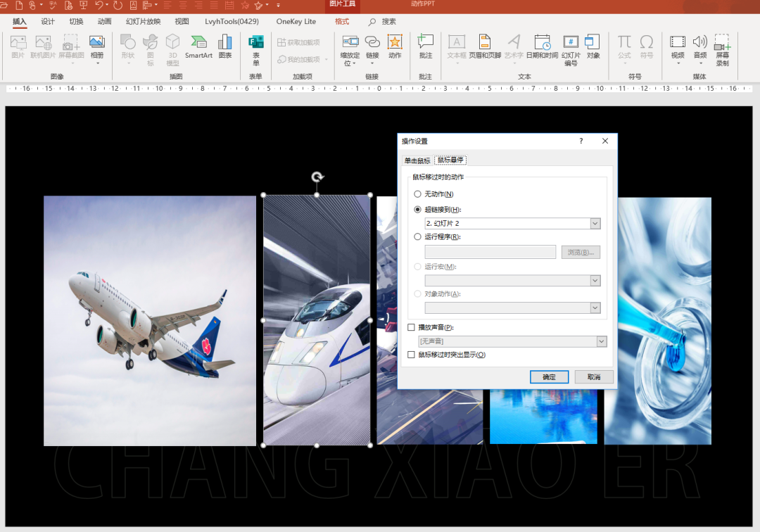Expand the 对象动作 dropdown list
Image resolution: width=760 pixels, height=532 pixels.
tap(595, 308)
